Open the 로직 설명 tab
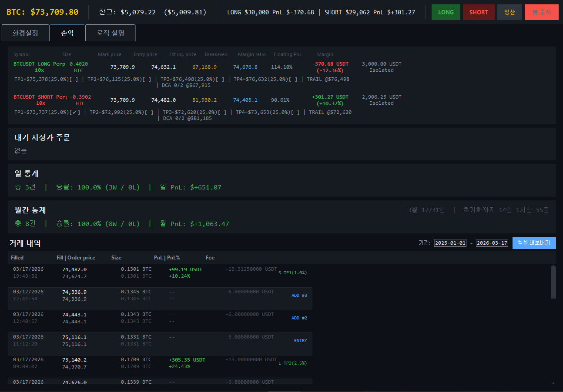 [111, 33]
